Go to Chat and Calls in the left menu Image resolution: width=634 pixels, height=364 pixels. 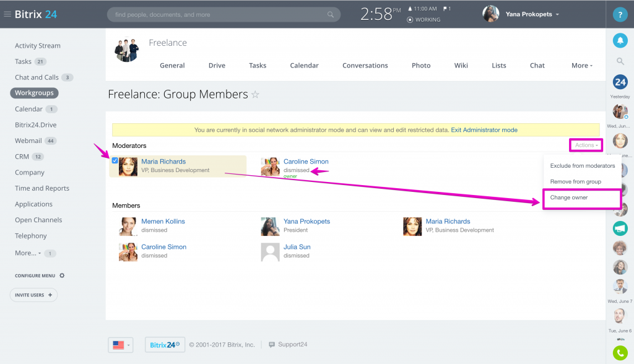click(x=37, y=77)
